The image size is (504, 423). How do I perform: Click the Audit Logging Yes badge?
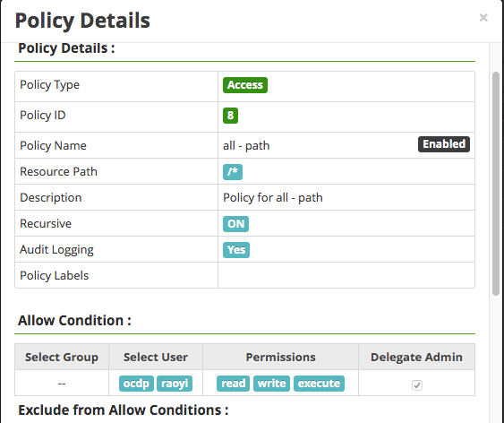pyautogui.click(x=236, y=250)
